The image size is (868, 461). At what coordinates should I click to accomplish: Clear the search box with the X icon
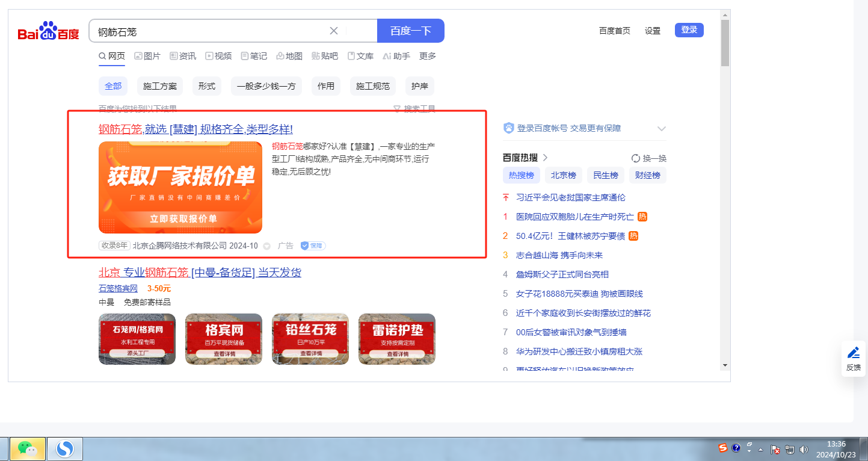click(x=334, y=31)
